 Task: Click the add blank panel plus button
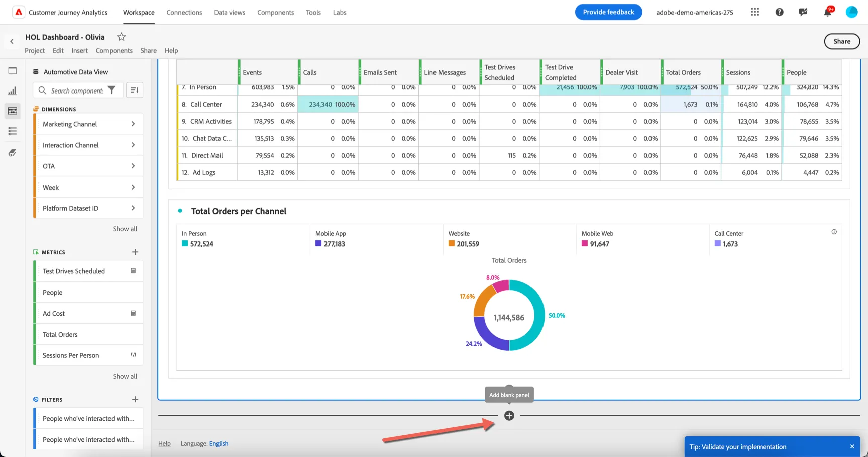(x=509, y=416)
